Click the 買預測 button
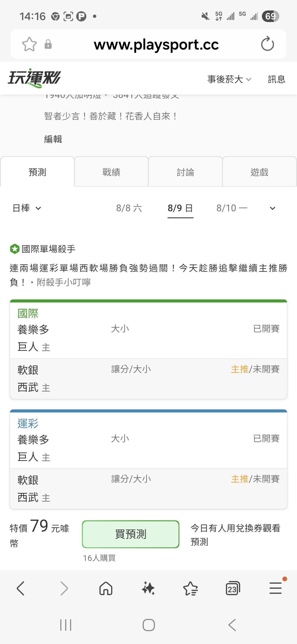The width and height of the screenshot is (297, 644). click(131, 534)
